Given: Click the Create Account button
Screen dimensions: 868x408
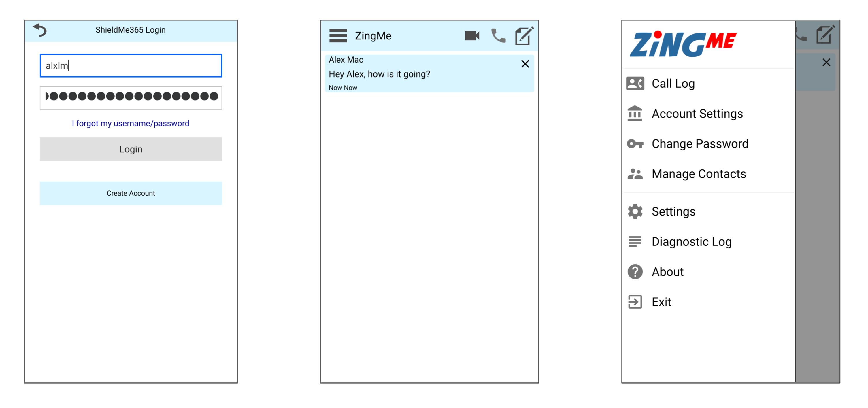Looking at the screenshot, I should point(131,193).
